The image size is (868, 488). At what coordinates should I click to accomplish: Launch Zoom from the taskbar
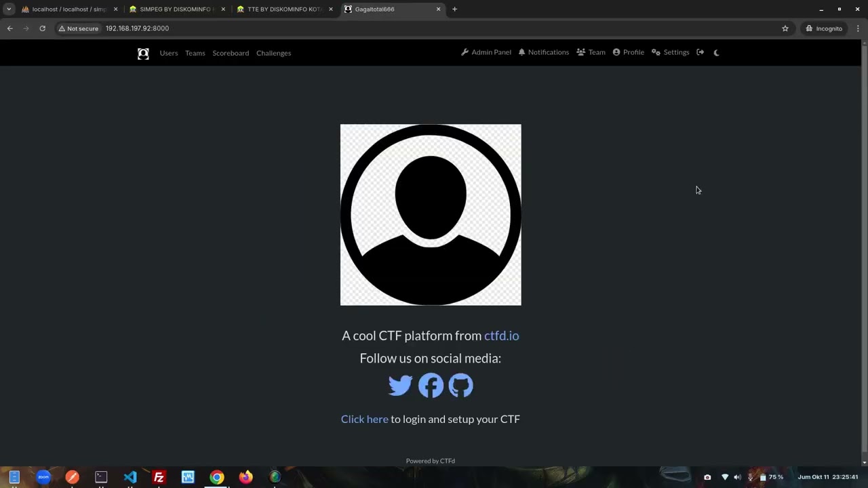pos(43,477)
